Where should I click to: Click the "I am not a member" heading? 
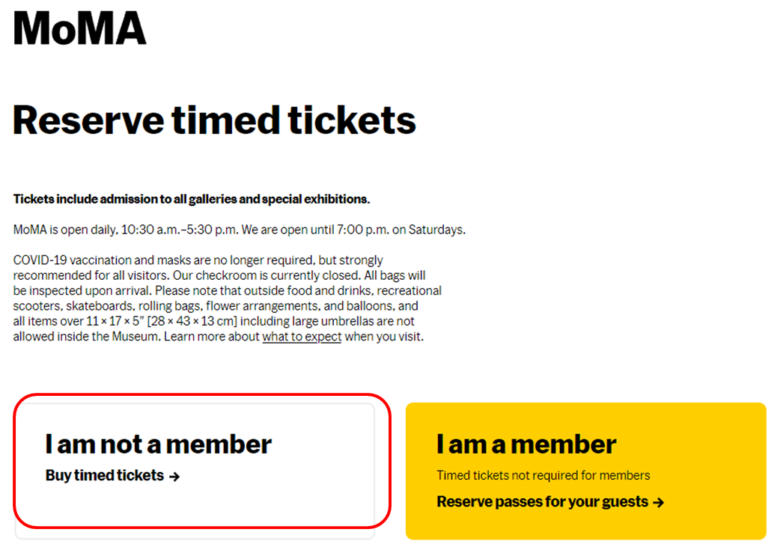(x=158, y=443)
